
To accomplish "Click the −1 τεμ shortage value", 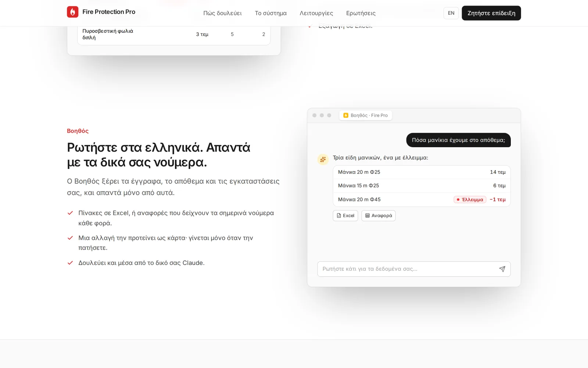I will point(498,199).
